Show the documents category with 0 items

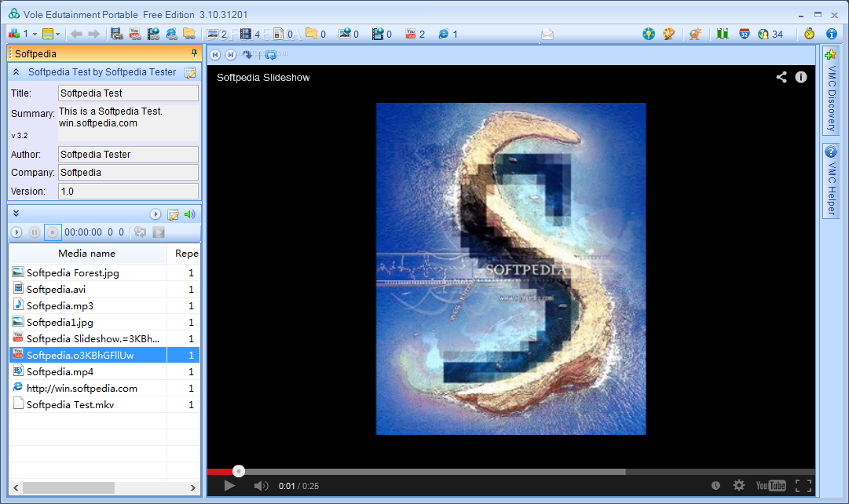click(283, 34)
